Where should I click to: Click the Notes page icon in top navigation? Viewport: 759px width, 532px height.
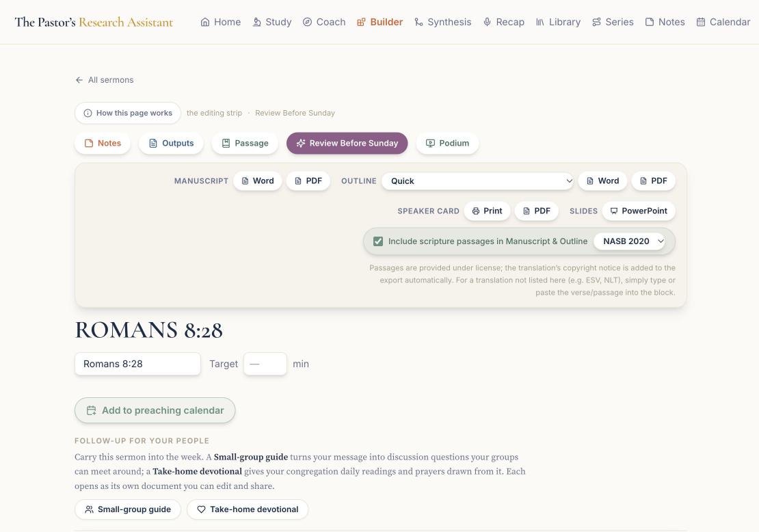[x=650, y=22]
